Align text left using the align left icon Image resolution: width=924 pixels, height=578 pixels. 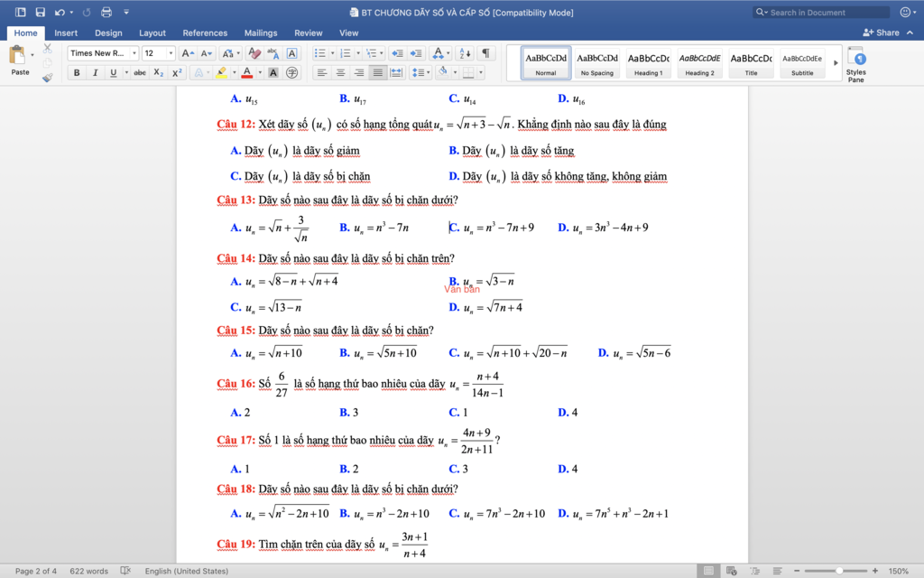[321, 72]
